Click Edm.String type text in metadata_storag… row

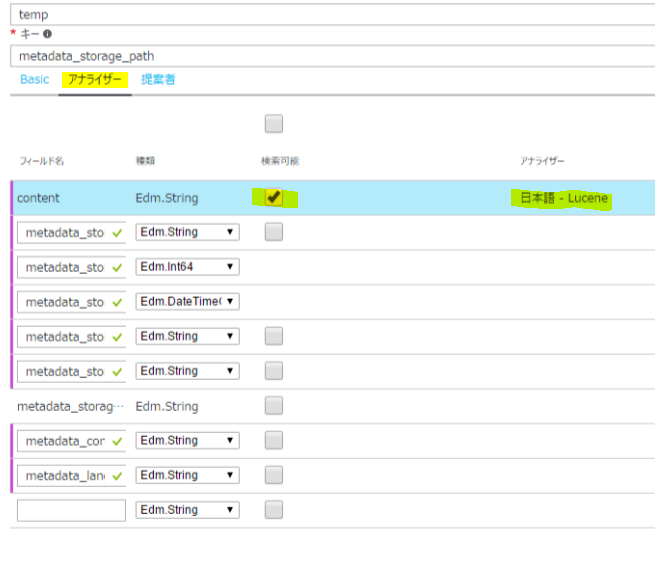(x=167, y=407)
